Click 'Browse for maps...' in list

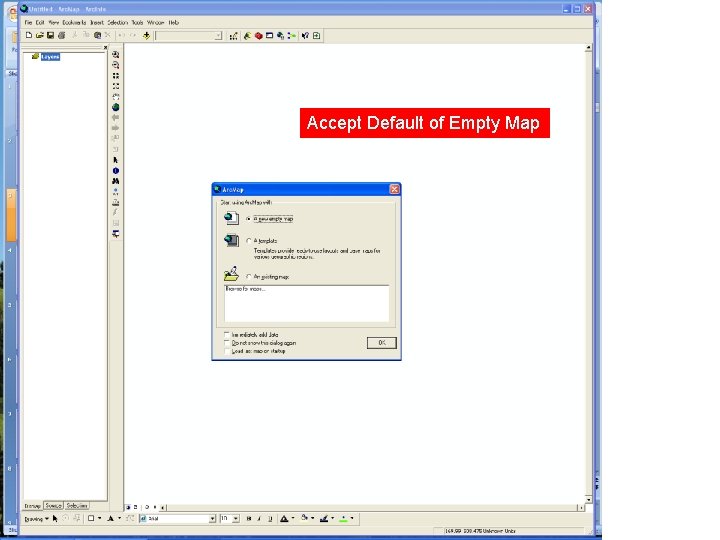245,289
